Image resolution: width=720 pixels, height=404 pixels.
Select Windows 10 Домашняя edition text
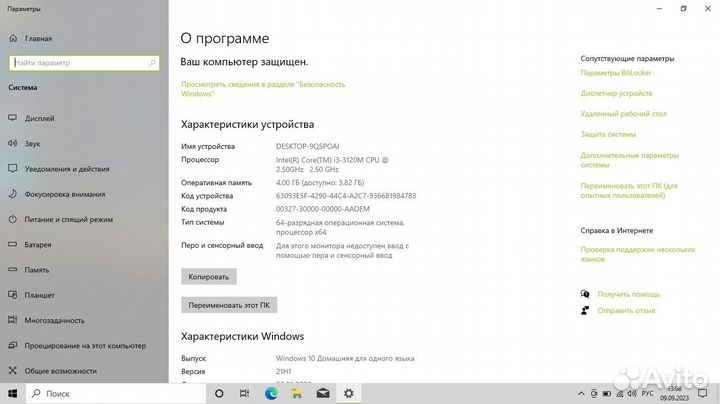345,358
